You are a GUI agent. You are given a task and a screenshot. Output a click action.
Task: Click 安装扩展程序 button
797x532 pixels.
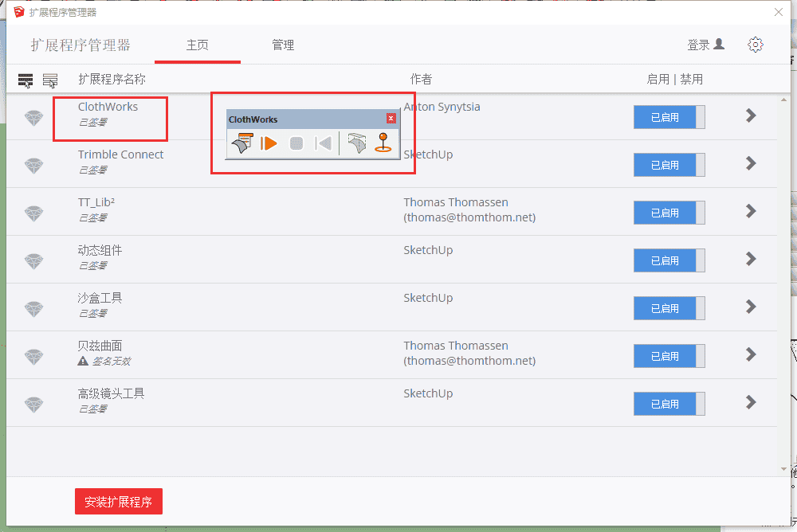[119, 502]
